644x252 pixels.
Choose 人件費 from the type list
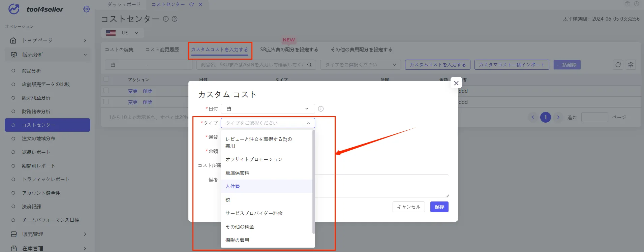(x=267, y=186)
